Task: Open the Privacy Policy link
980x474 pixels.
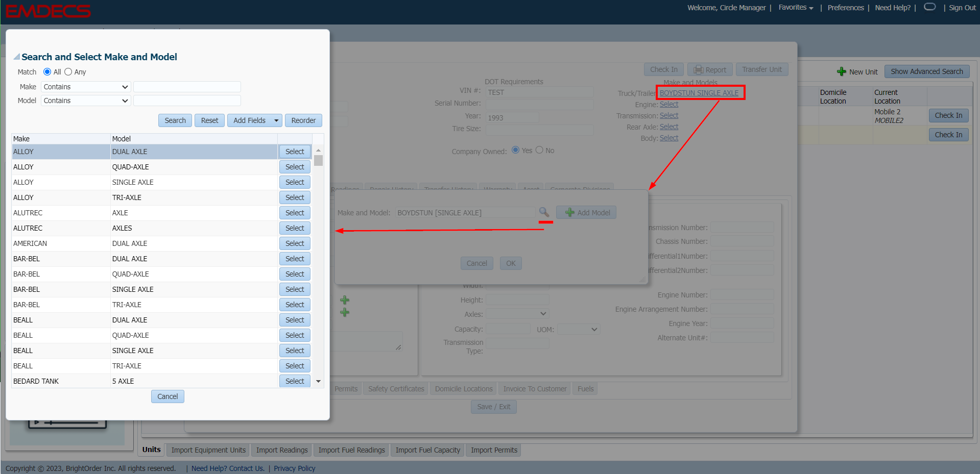Action: tap(294, 468)
